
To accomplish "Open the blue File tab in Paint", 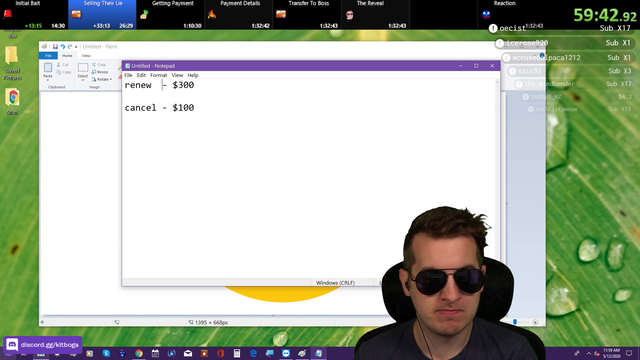I will pyautogui.click(x=48, y=56).
